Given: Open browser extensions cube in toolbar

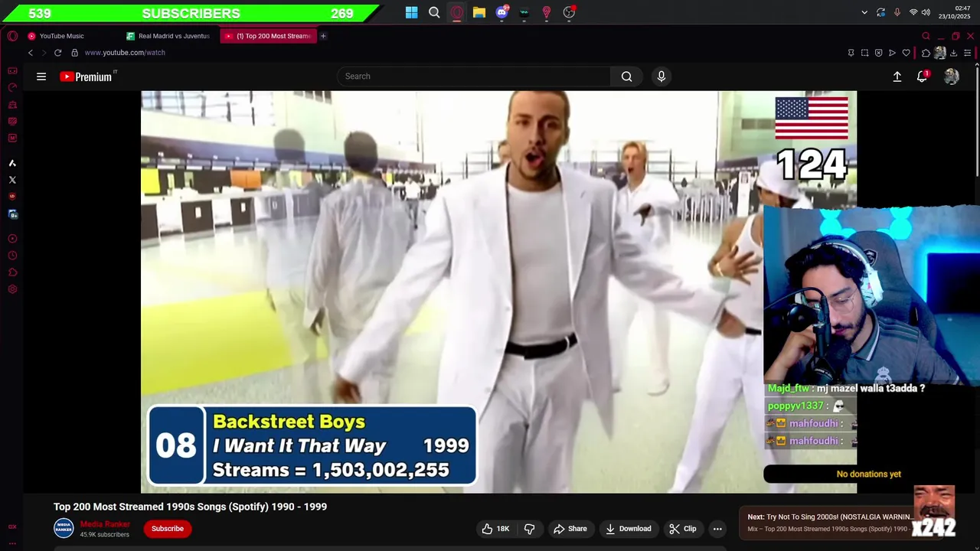Looking at the screenshot, I should (926, 53).
